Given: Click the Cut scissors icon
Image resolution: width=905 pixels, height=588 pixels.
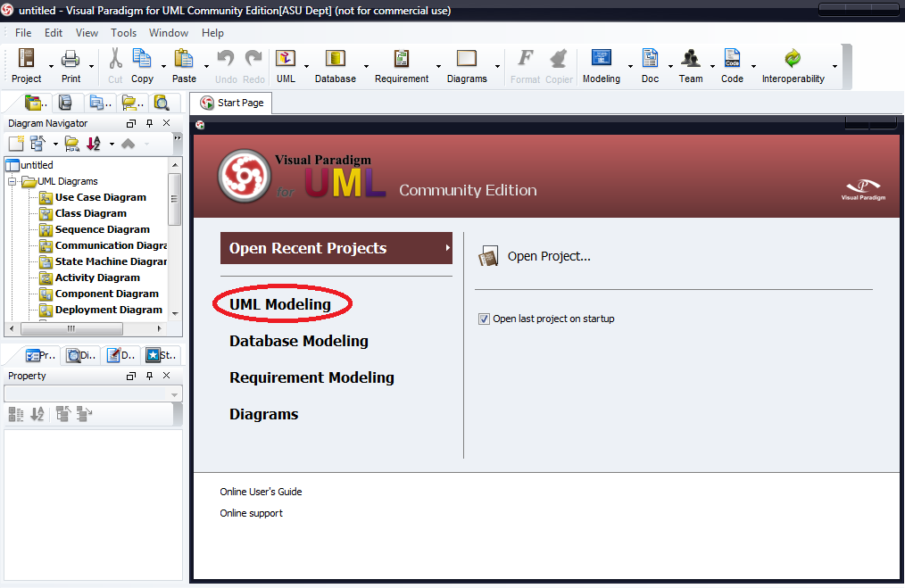Looking at the screenshot, I should pos(115,59).
